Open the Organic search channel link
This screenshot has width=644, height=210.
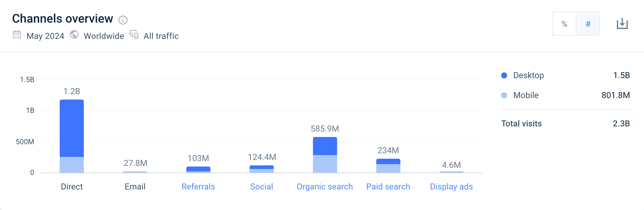324,186
